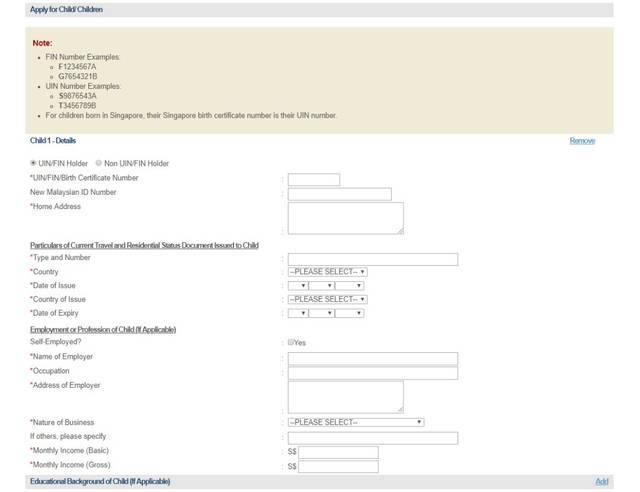Click the UIN/FIN/Birth Certificate Number field
This screenshot has width=640, height=492.
(x=314, y=180)
